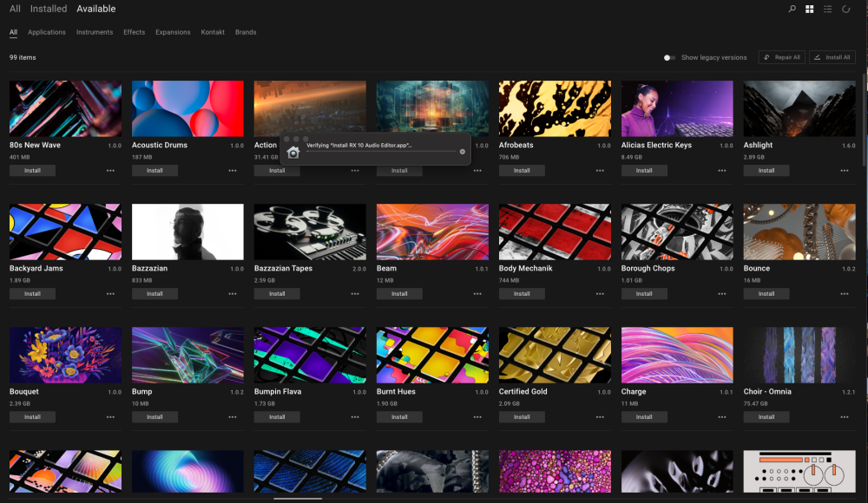Toggle Show legacy versions switch
This screenshot has width=868, height=503.
coord(669,57)
